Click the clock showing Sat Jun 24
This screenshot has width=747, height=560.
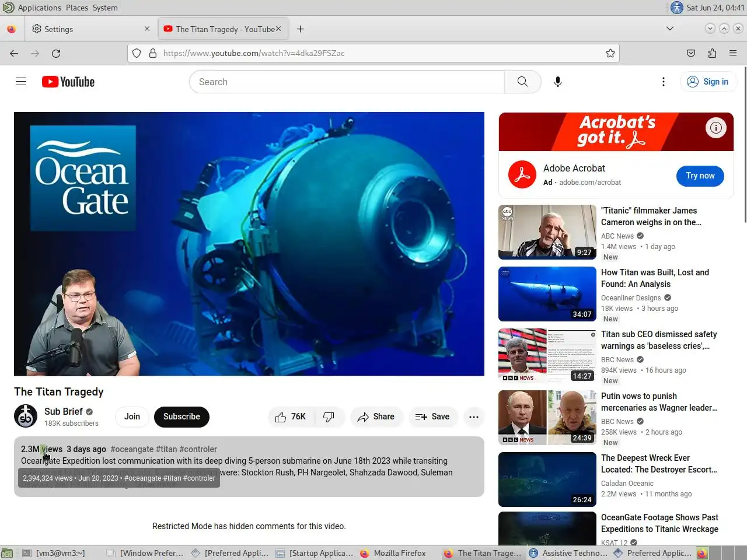point(715,8)
